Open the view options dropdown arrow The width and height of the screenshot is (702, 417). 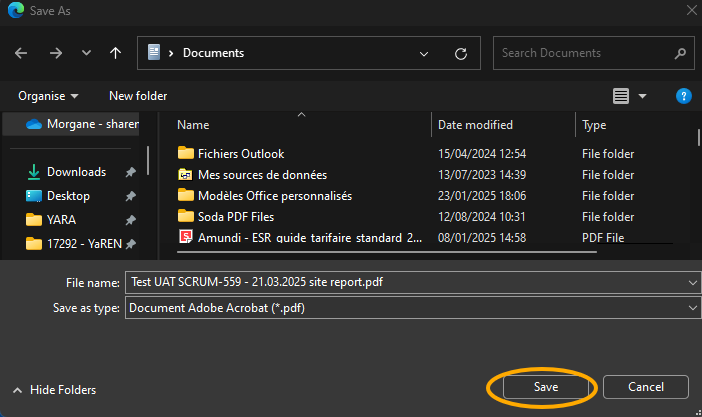[x=643, y=96]
